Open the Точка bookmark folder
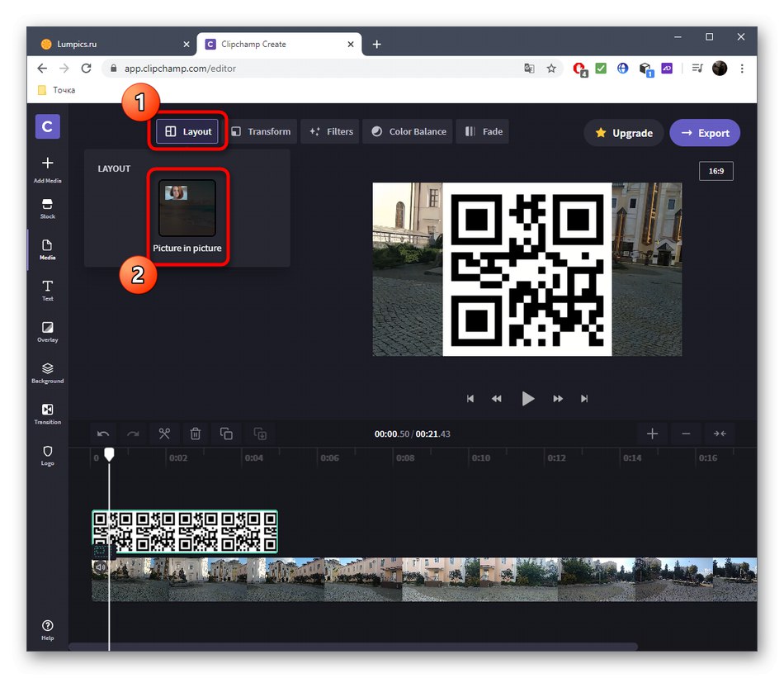784x678 pixels. click(56, 90)
